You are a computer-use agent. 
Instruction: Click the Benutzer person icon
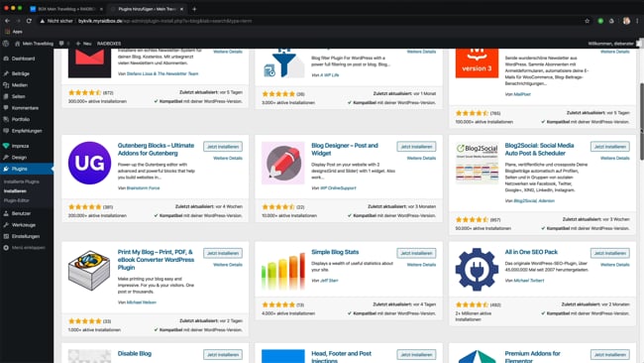click(x=6, y=214)
